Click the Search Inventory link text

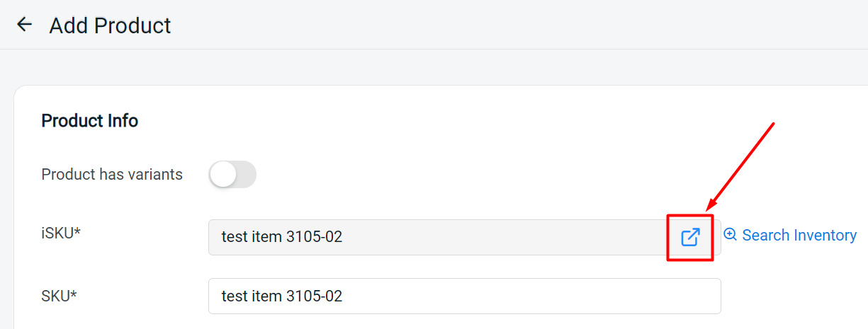(x=799, y=236)
